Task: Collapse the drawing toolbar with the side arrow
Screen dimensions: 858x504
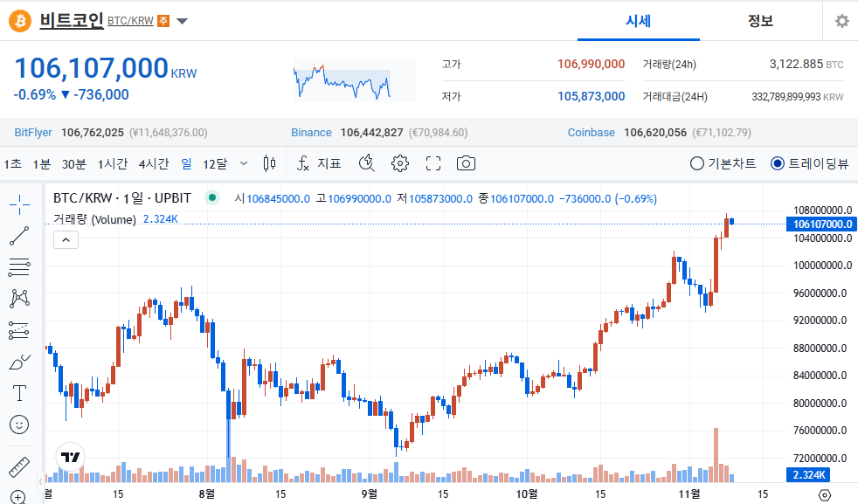Action: 40,481
